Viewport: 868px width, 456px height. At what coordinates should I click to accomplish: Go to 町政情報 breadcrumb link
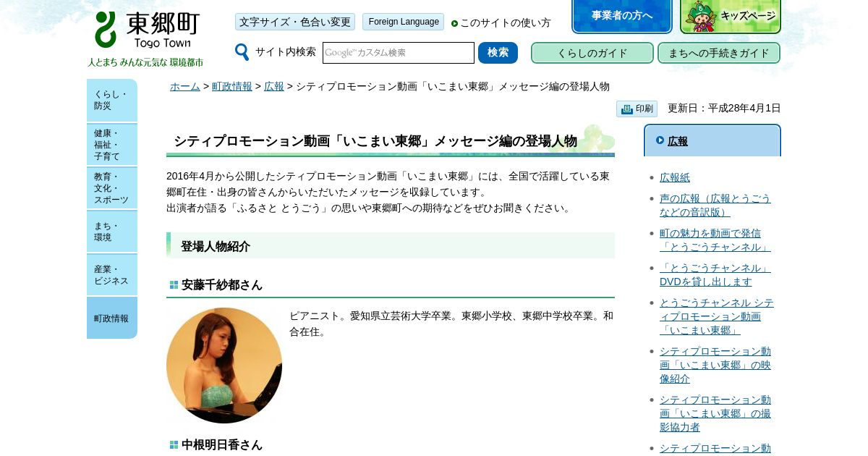[232, 86]
